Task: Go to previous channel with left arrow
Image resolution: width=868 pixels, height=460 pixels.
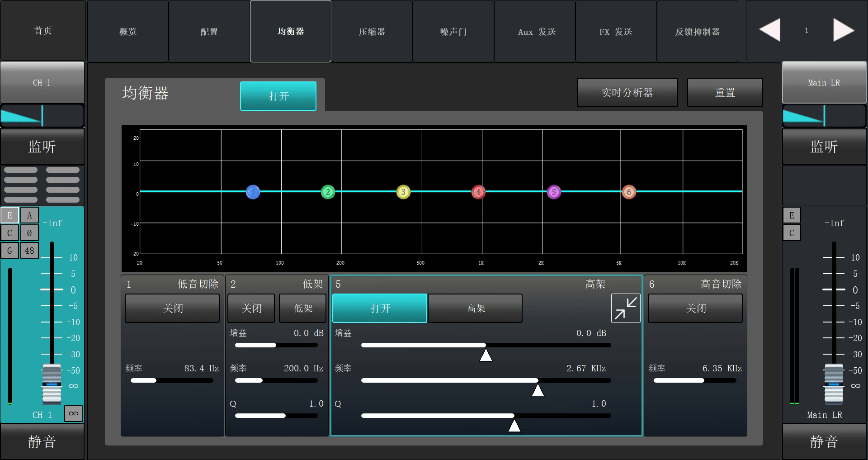Action: coord(770,30)
